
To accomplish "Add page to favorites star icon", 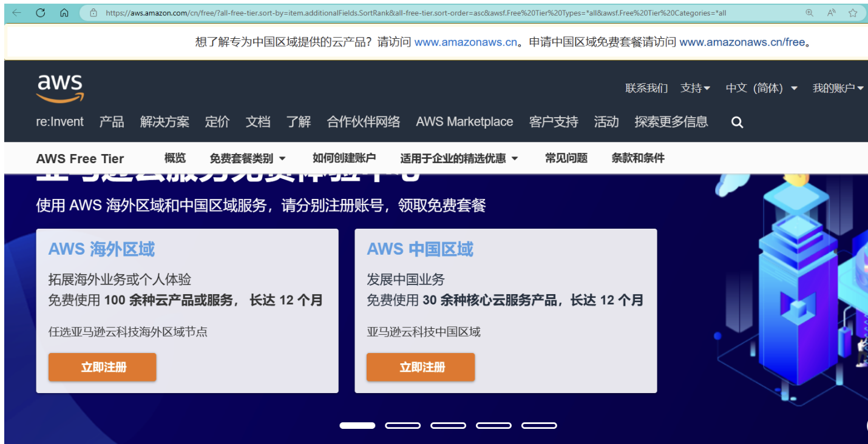I will (852, 13).
